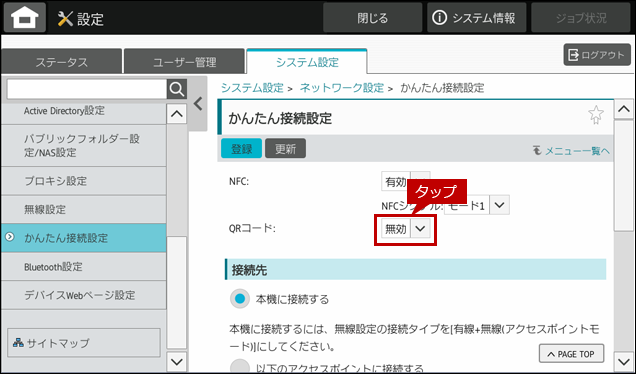Open デバイスWebページ設定 menu item

pos(84,295)
